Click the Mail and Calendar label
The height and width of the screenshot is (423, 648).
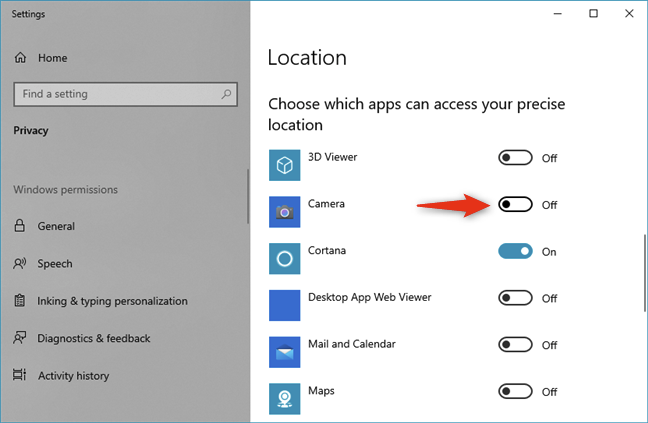click(x=352, y=344)
